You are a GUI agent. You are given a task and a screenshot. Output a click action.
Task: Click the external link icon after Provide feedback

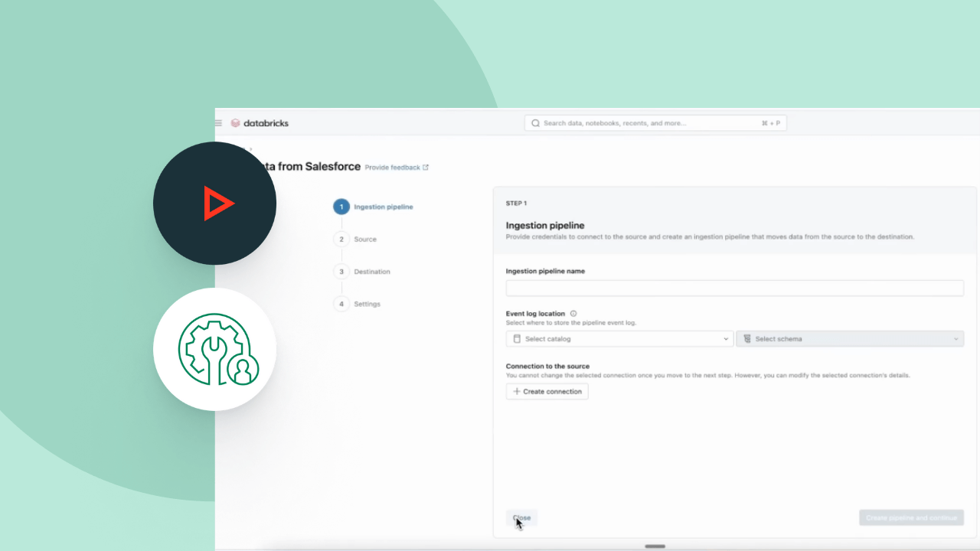pyautogui.click(x=426, y=167)
